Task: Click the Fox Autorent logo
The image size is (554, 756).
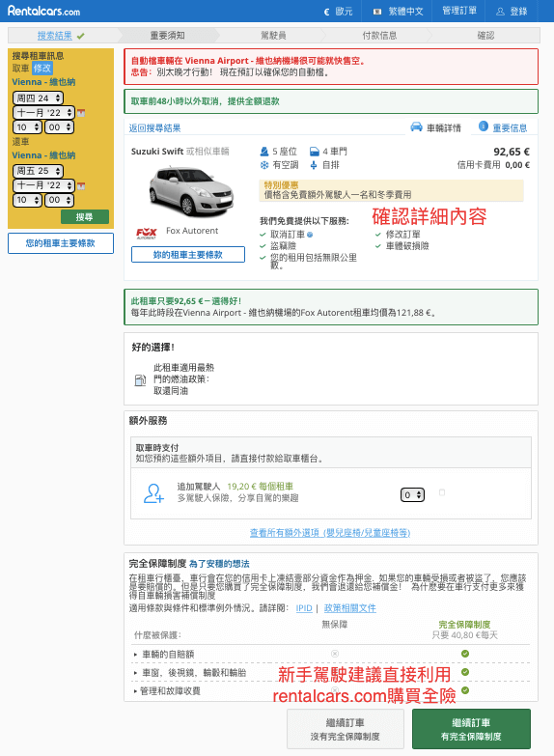Action: [146, 234]
